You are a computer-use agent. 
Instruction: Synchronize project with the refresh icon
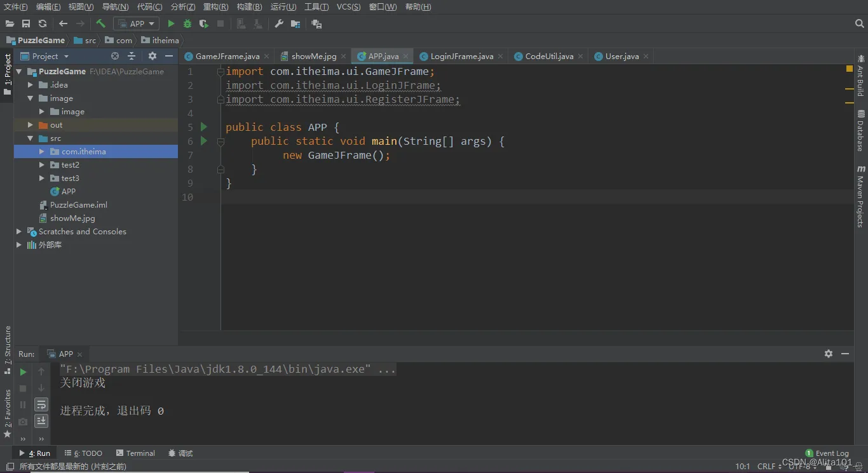(43, 23)
